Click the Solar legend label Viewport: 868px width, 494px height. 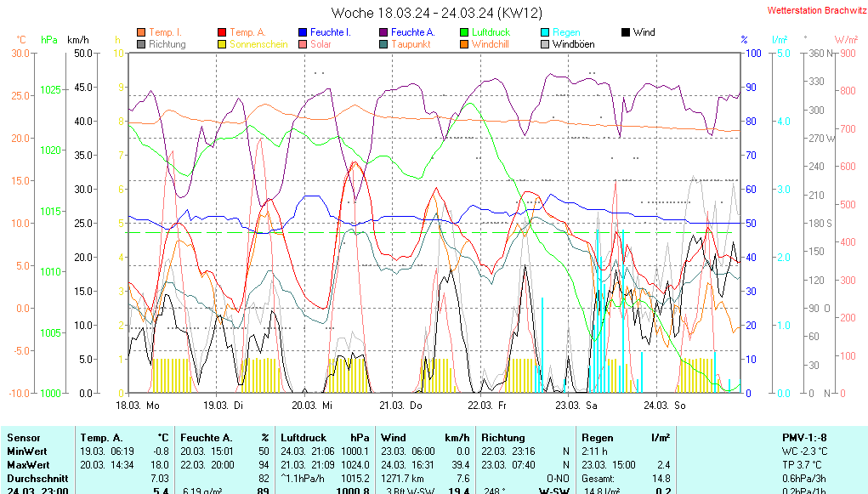[321, 44]
